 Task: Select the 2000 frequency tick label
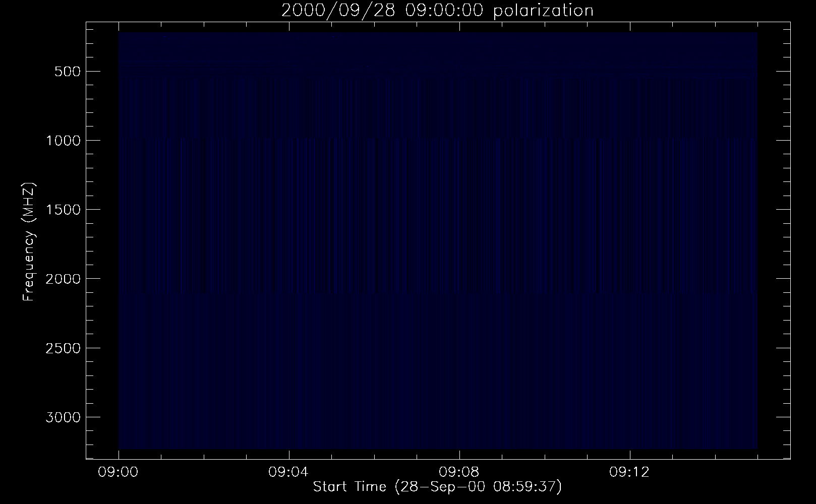coord(63,279)
